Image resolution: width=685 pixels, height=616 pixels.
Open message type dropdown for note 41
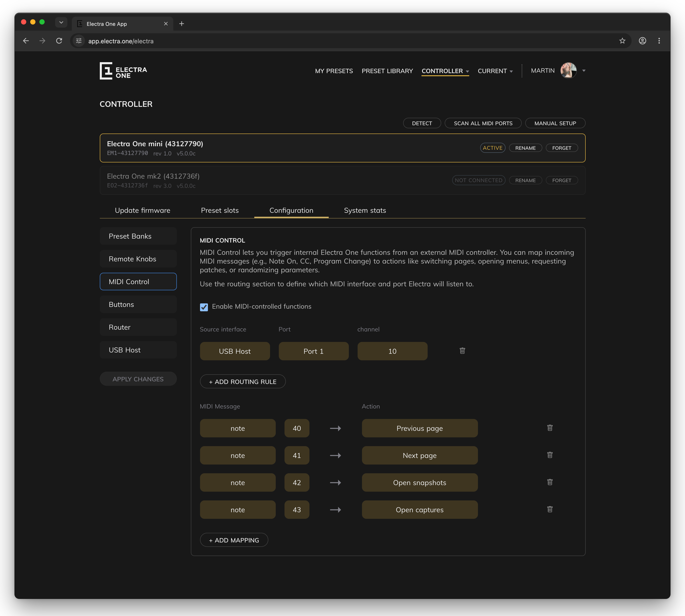tap(238, 455)
